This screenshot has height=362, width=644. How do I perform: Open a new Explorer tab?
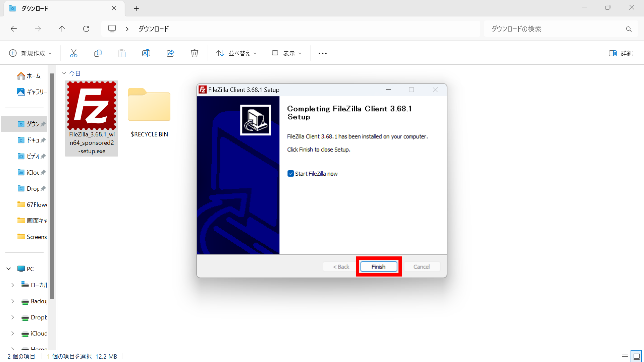pos(136,8)
